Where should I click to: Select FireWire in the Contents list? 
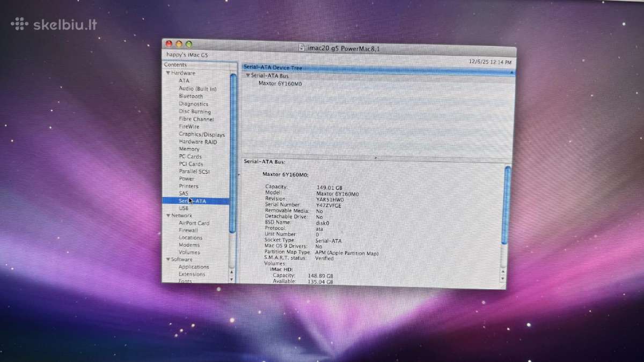coord(189,127)
